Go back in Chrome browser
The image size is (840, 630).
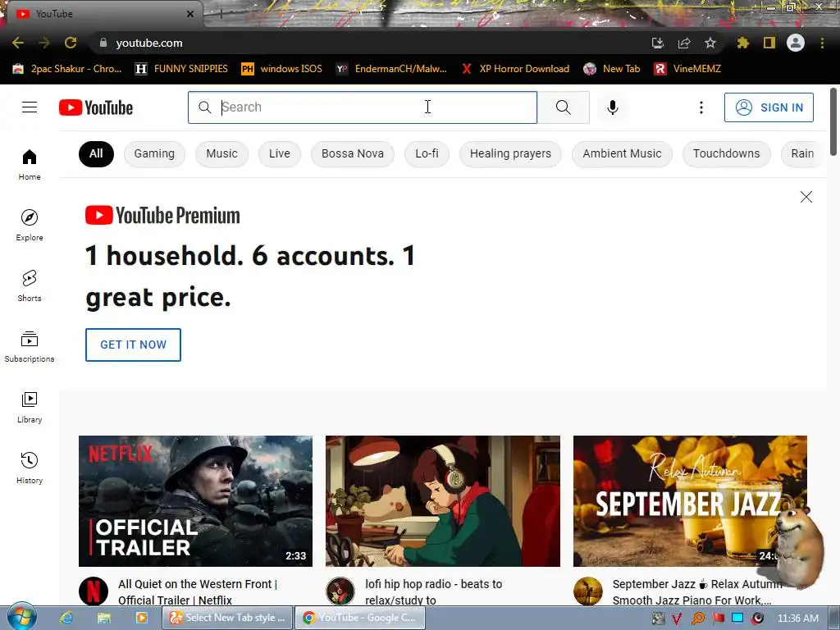pos(18,43)
